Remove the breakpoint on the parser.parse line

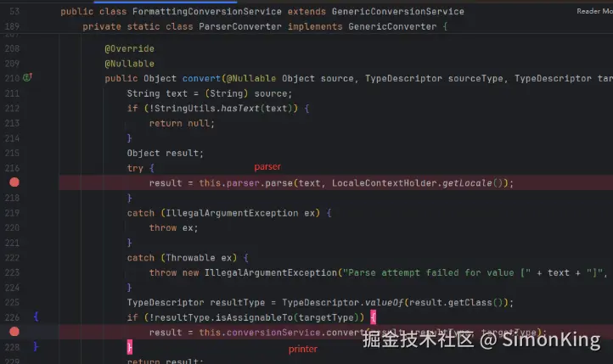click(x=14, y=182)
